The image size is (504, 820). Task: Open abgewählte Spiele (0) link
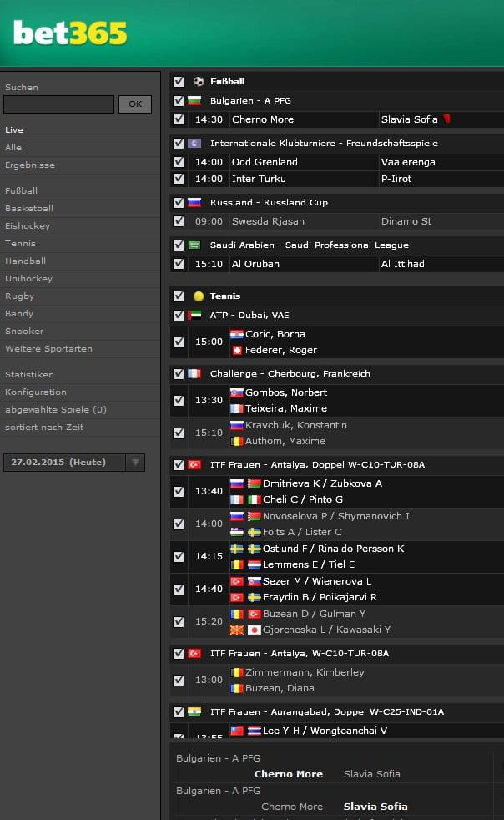tap(56, 409)
